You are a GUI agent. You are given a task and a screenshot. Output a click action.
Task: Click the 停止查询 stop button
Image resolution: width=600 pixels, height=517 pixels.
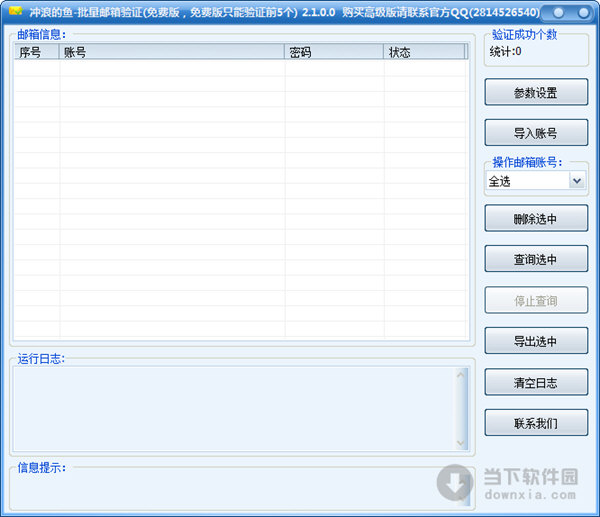point(536,300)
